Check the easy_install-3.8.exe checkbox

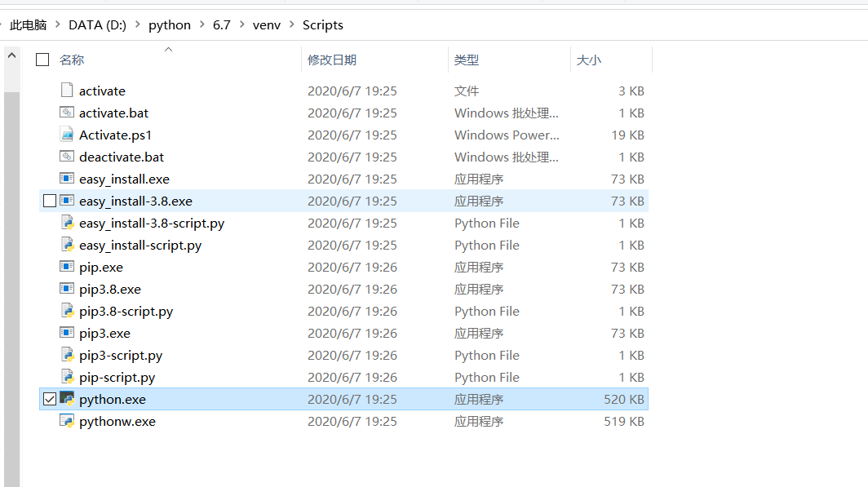pyautogui.click(x=51, y=201)
